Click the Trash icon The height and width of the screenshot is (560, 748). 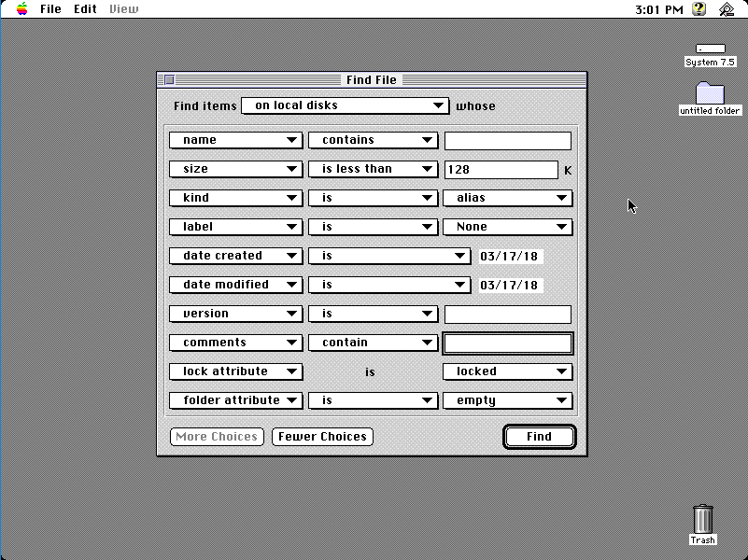point(703,519)
